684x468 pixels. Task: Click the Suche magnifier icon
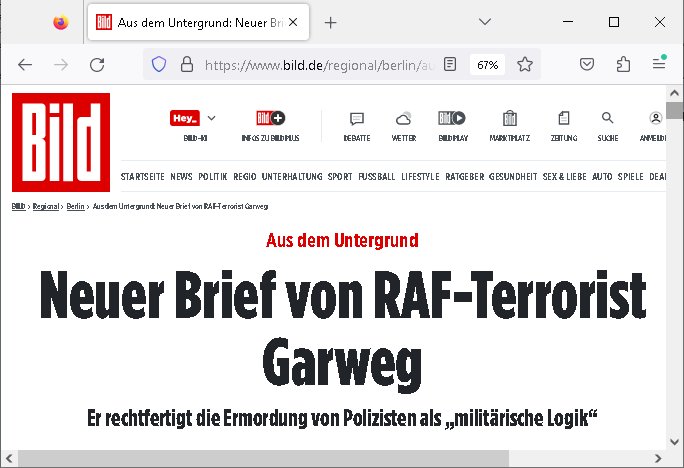pos(608,118)
